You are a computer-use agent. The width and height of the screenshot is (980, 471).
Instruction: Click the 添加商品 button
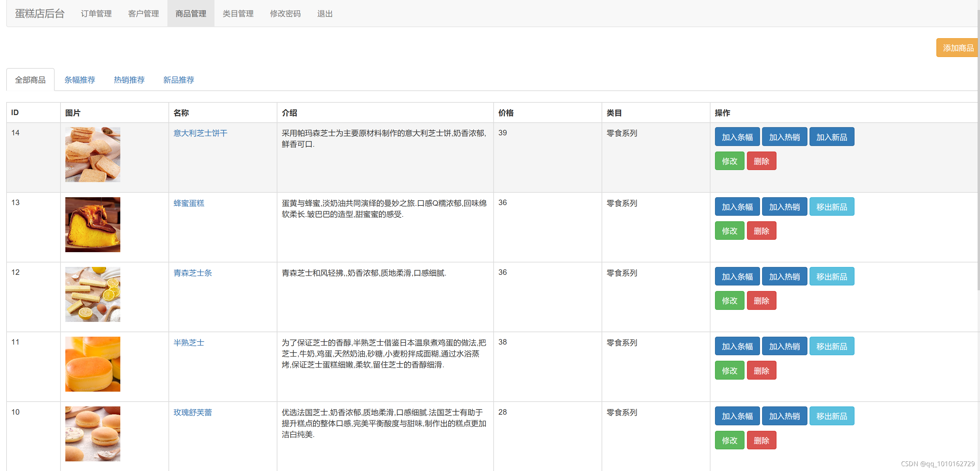(x=958, y=48)
